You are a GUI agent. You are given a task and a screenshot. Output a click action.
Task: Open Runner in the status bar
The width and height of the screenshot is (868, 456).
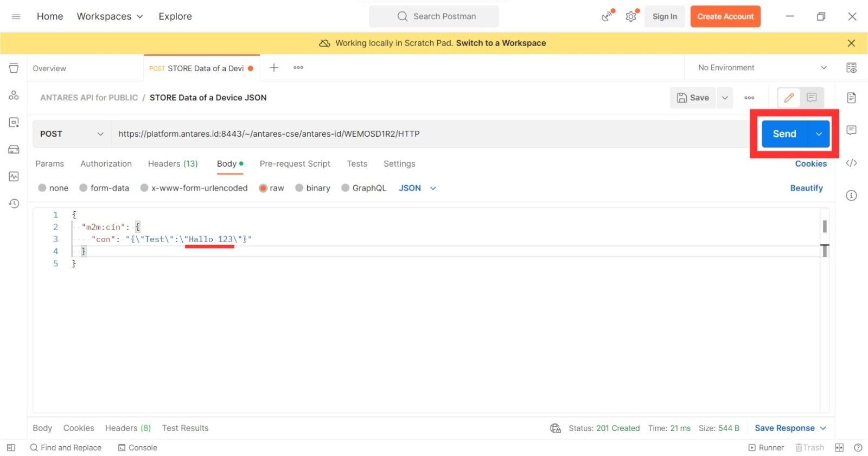[766, 448]
